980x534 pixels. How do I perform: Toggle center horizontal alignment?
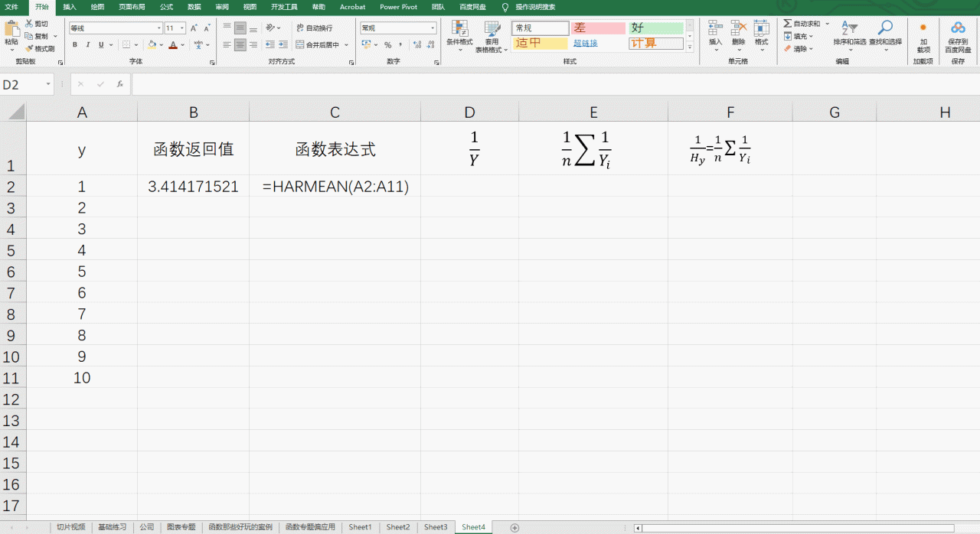240,45
